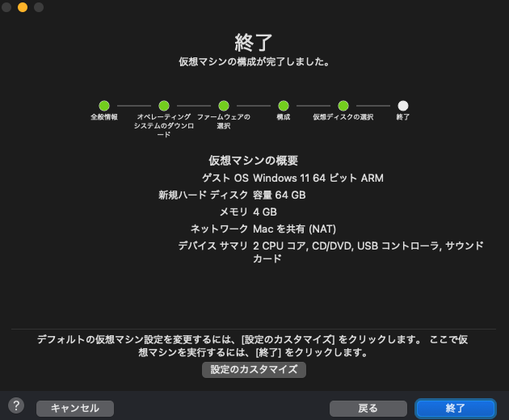Select the オペレーティングシステムのダウンロード step indicator
The image size is (509, 420).
[x=164, y=106]
